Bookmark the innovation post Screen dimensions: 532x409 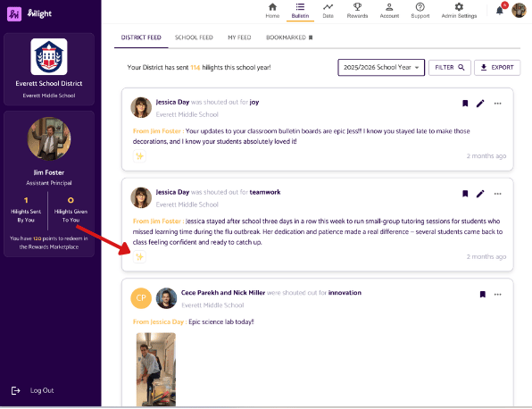tap(483, 295)
